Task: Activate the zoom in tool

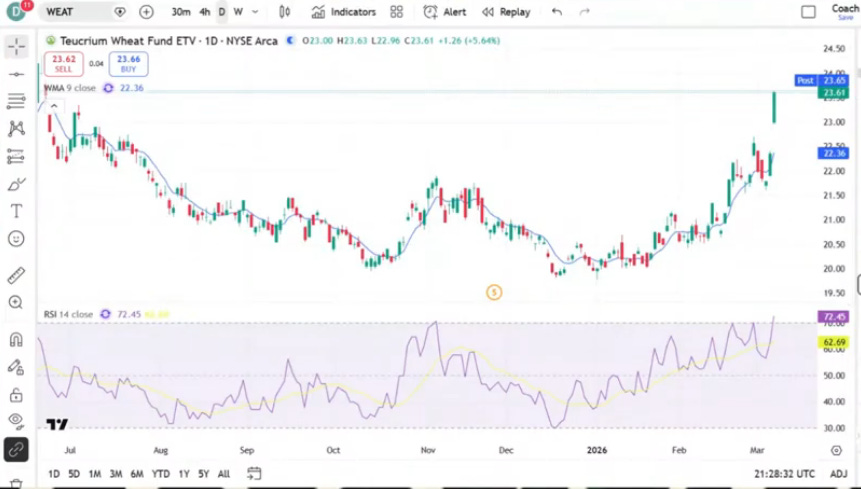Action: click(x=15, y=302)
